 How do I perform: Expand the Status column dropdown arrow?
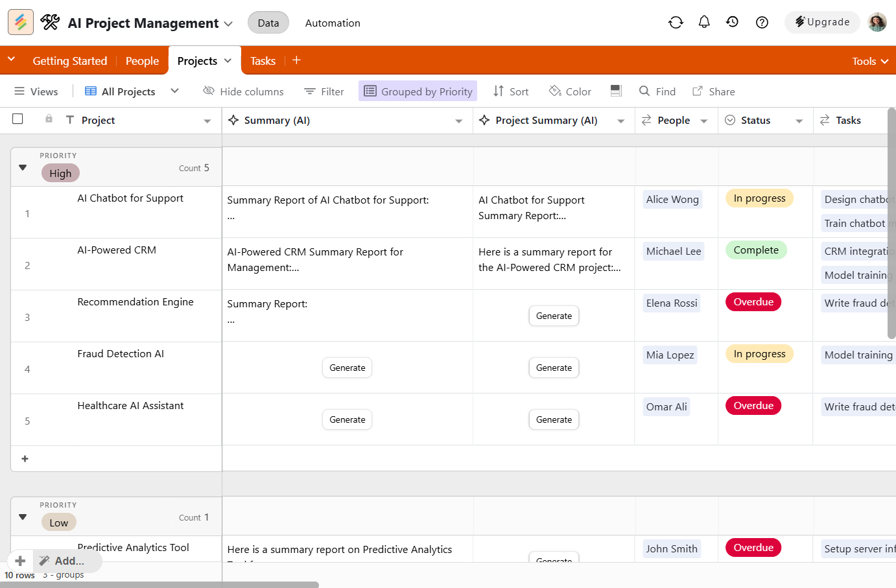(x=799, y=121)
